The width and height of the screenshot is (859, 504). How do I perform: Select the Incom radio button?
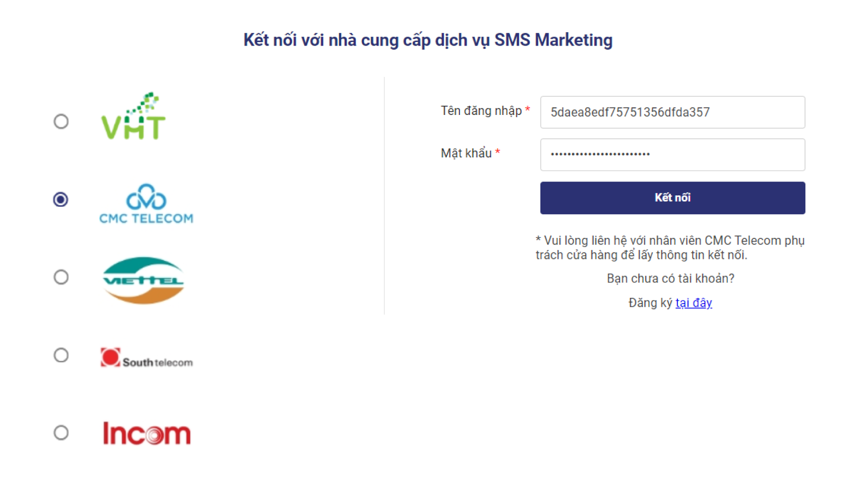61,432
